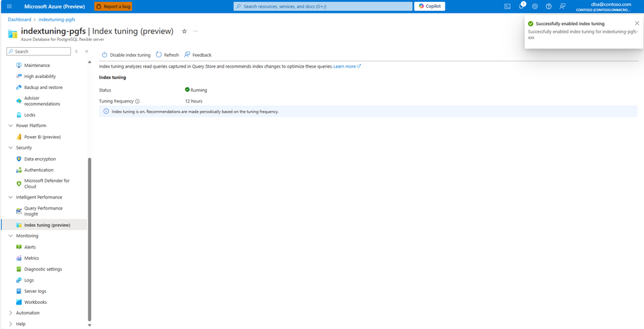Image resolution: width=644 pixels, height=329 pixels.
Task: Click the Backup and restore icon
Action: coord(19,87)
